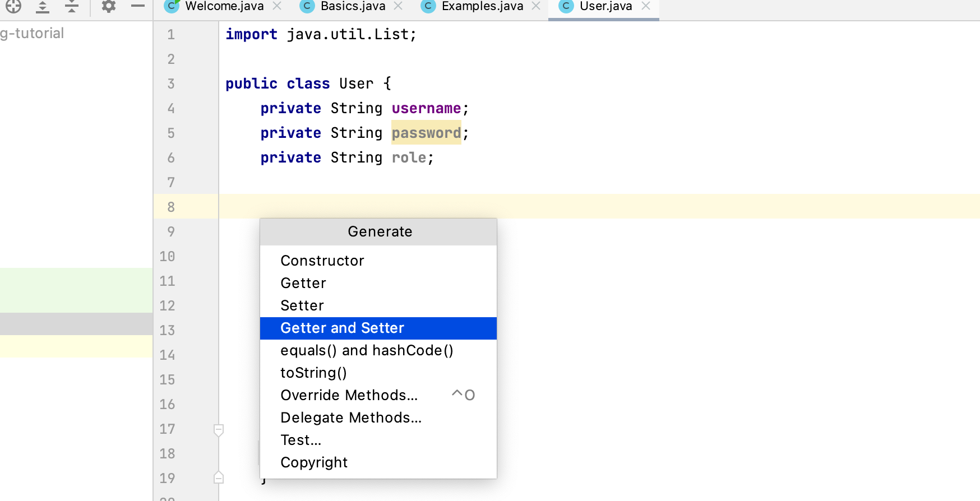Image resolution: width=980 pixels, height=501 pixels.
Task: Close the Examples.java tab
Action: tap(536, 6)
